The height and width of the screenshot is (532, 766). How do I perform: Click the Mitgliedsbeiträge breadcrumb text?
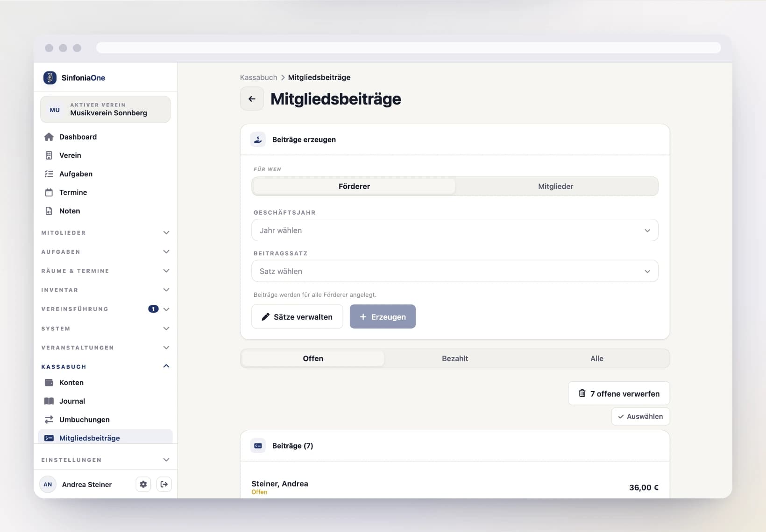(x=319, y=77)
